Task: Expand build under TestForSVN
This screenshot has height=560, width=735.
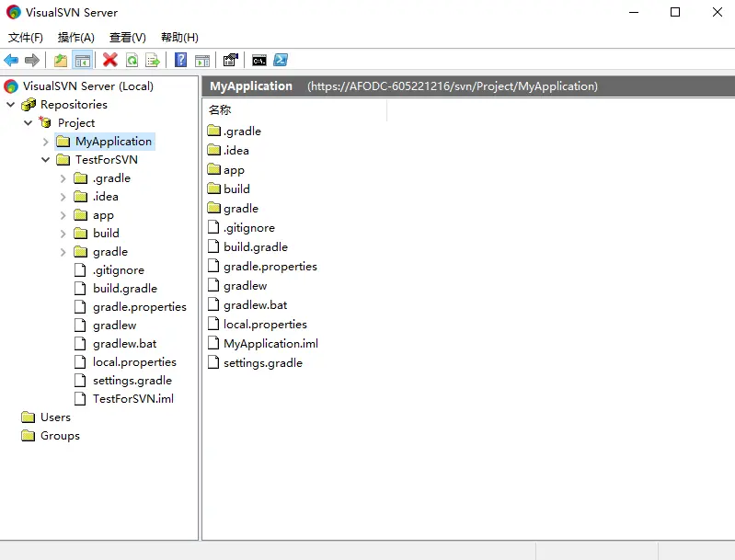Action: pyautogui.click(x=63, y=234)
